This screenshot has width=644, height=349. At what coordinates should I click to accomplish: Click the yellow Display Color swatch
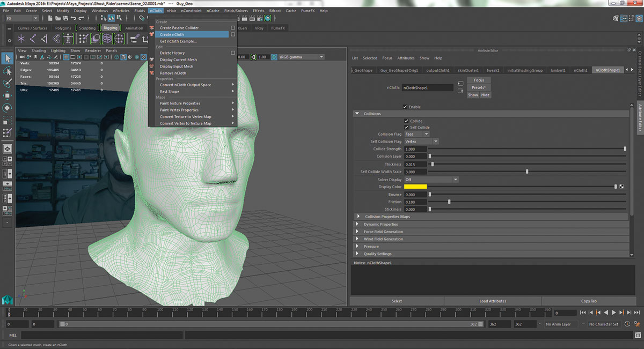415,187
